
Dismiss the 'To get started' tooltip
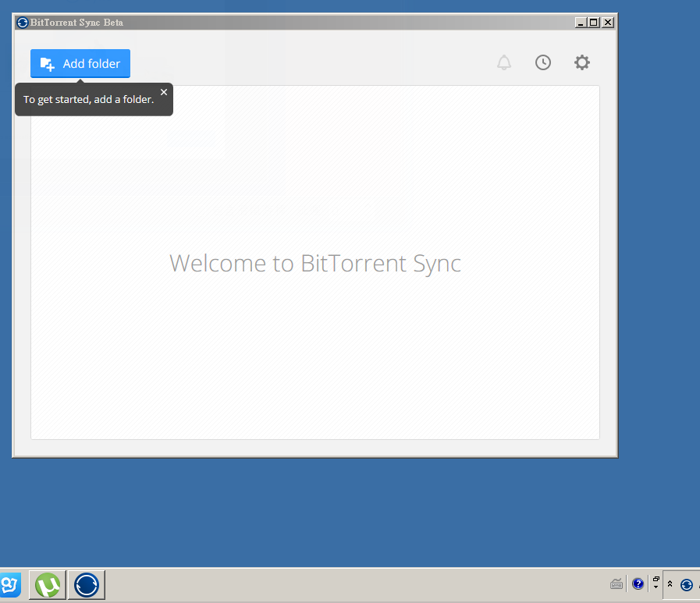coord(164,92)
